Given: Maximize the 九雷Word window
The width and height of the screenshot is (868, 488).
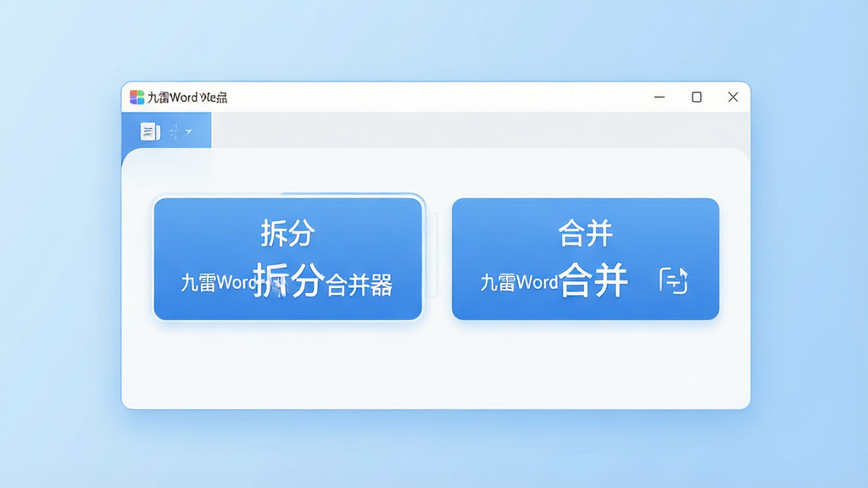Looking at the screenshot, I should 697,97.
